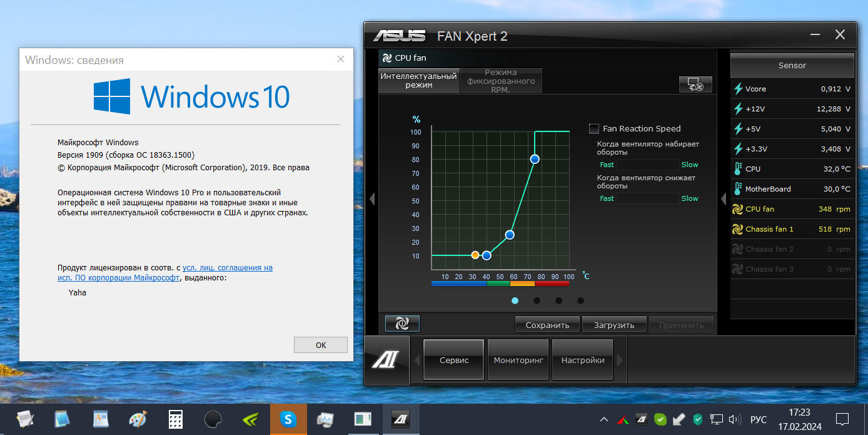The image size is (868, 435).
Task: Click the +3.3V lightning bolt icon
Action: [738, 149]
